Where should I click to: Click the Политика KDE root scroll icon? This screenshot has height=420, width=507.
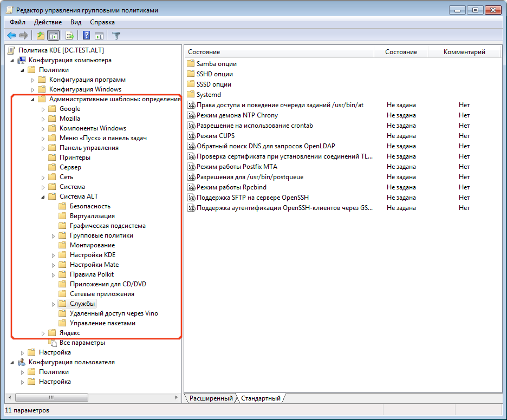pos(11,50)
